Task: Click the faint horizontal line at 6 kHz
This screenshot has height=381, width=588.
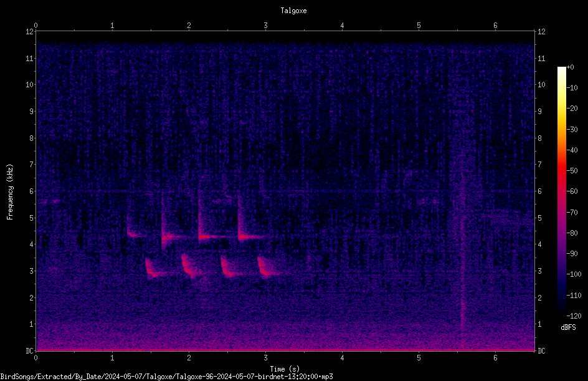Action: click(x=285, y=191)
